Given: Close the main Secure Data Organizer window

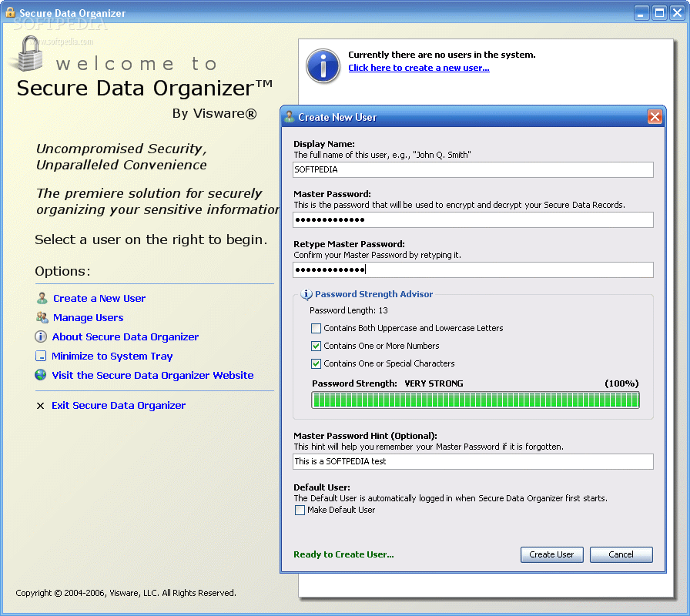Looking at the screenshot, I should coord(677,13).
